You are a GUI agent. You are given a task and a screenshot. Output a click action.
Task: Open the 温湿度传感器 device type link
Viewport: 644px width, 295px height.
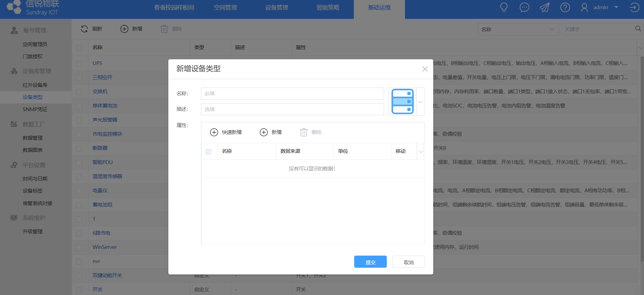[x=107, y=176]
